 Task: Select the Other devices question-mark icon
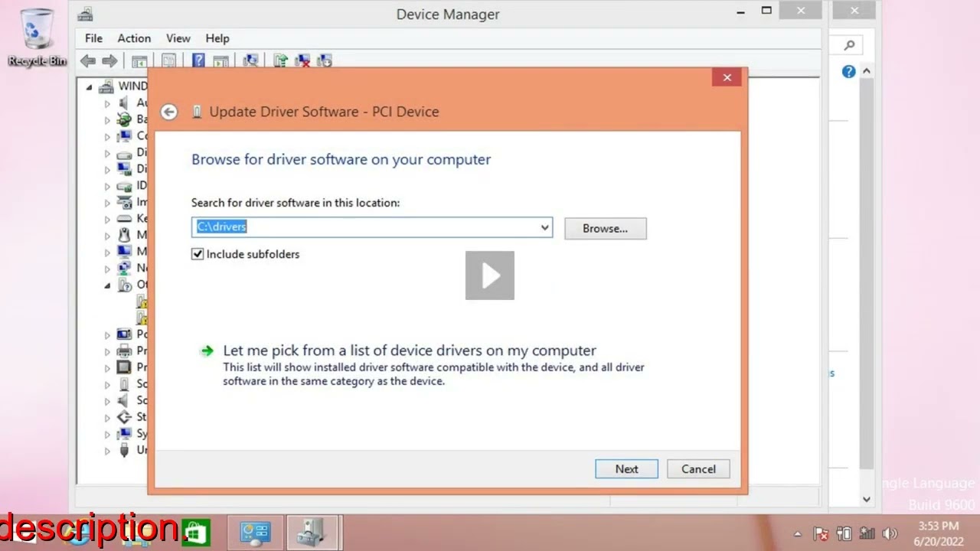[x=124, y=285]
